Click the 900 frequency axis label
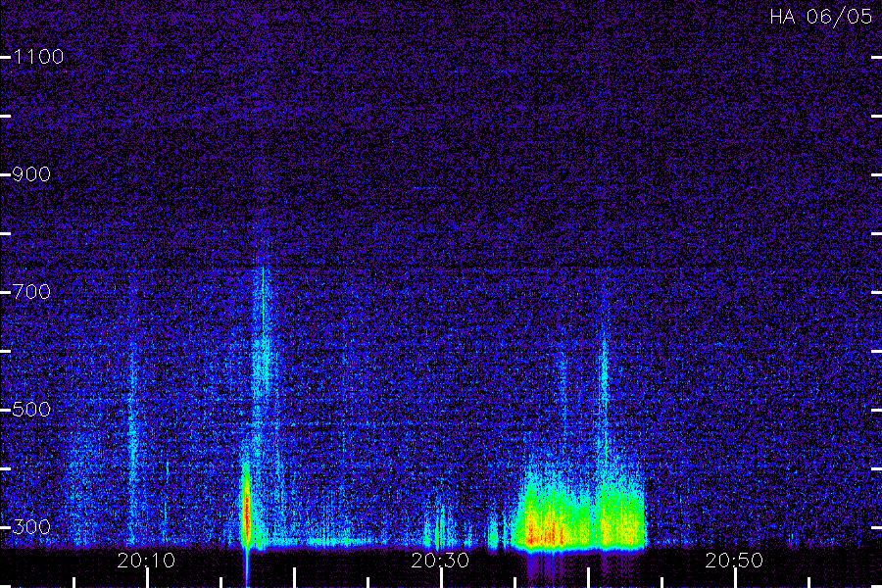The height and width of the screenshot is (588, 882). [31, 174]
